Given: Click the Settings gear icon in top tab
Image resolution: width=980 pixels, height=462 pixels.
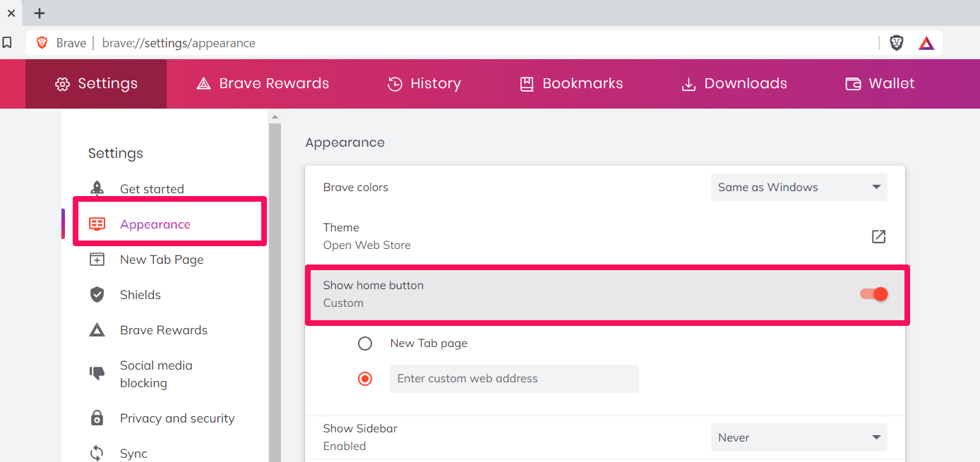Looking at the screenshot, I should click(x=62, y=84).
